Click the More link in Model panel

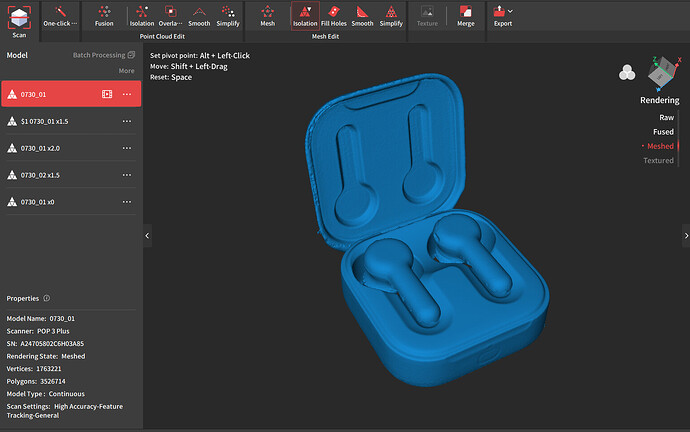(x=126, y=71)
